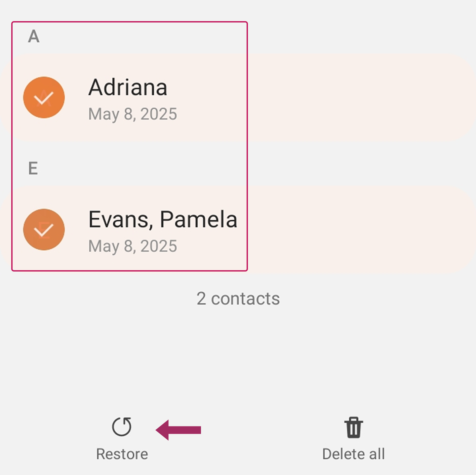Screen dimensions: 476x475
Task: Click the May 8, 2025 date under Adriana
Action: point(133,114)
